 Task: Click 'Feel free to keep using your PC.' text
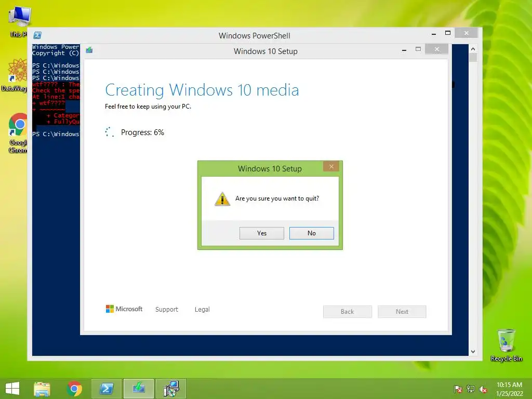[148, 107]
